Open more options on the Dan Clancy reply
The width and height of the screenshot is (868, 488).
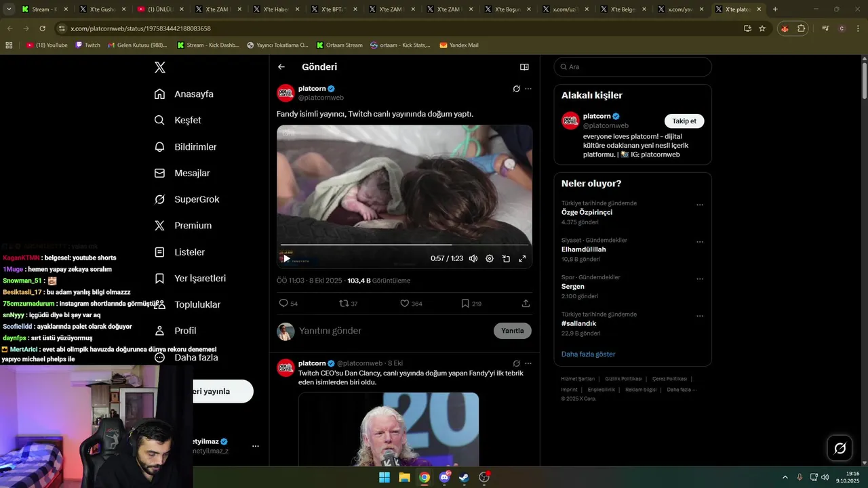[x=528, y=363]
